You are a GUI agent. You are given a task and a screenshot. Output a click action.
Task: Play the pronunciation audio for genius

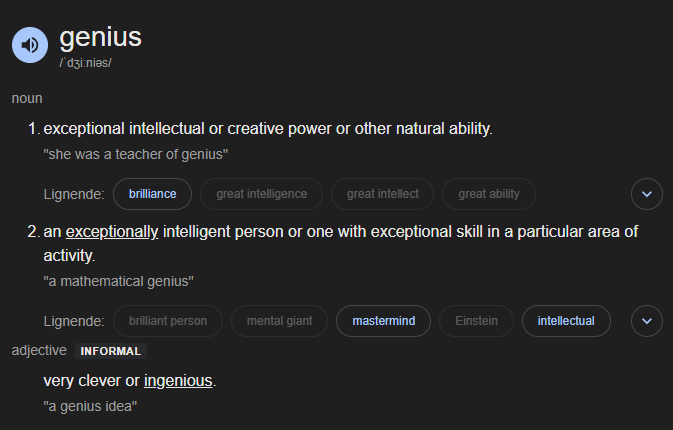(x=29, y=45)
